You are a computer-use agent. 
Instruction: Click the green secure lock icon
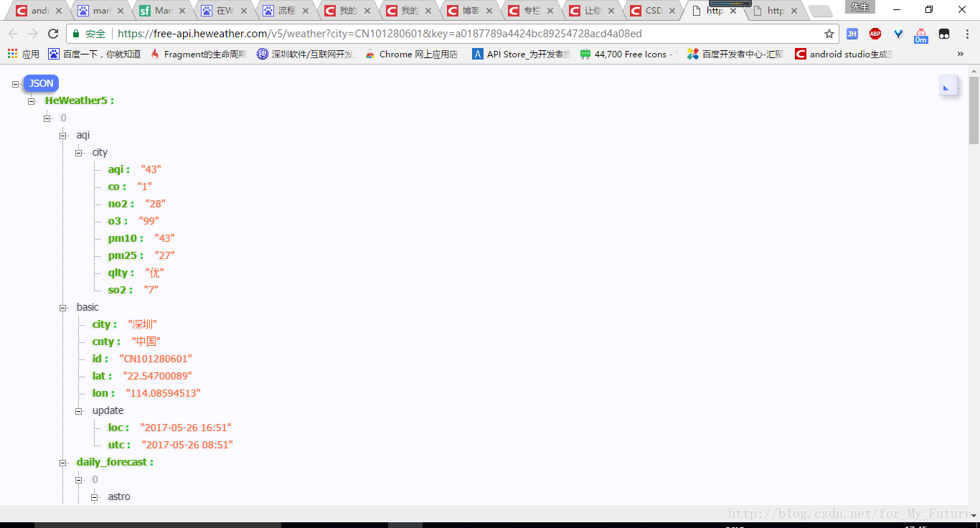coord(76,34)
